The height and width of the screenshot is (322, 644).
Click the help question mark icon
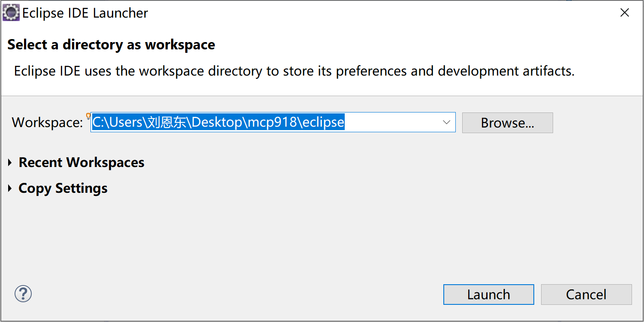pyautogui.click(x=23, y=294)
